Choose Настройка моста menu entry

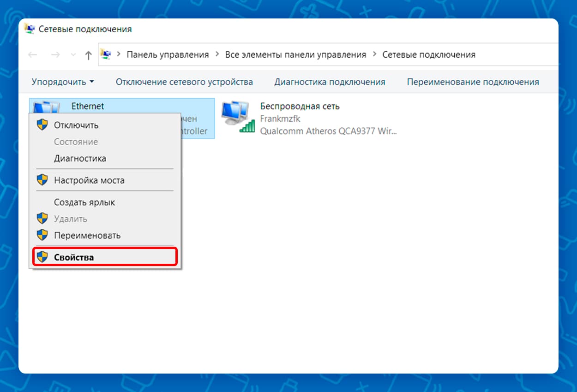(x=89, y=180)
